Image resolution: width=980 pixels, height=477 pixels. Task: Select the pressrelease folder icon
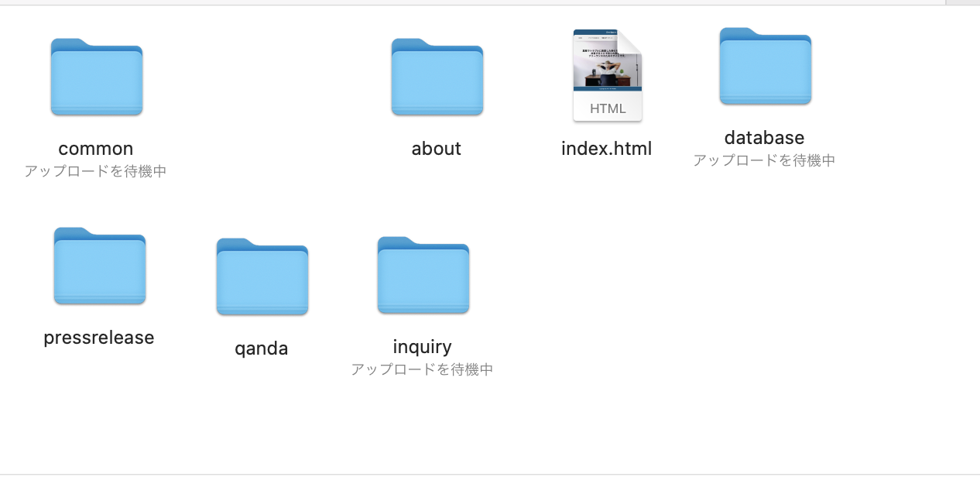point(100,266)
